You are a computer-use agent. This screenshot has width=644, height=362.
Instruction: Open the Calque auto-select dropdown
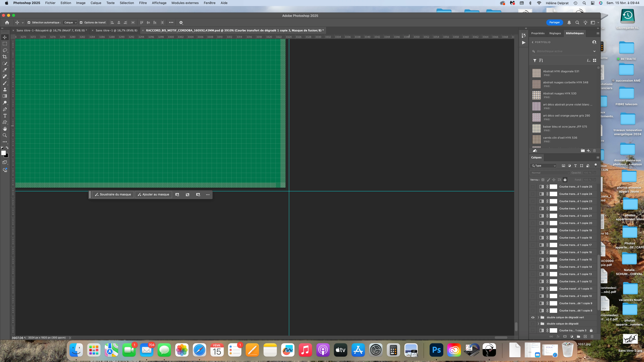tap(70, 22)
